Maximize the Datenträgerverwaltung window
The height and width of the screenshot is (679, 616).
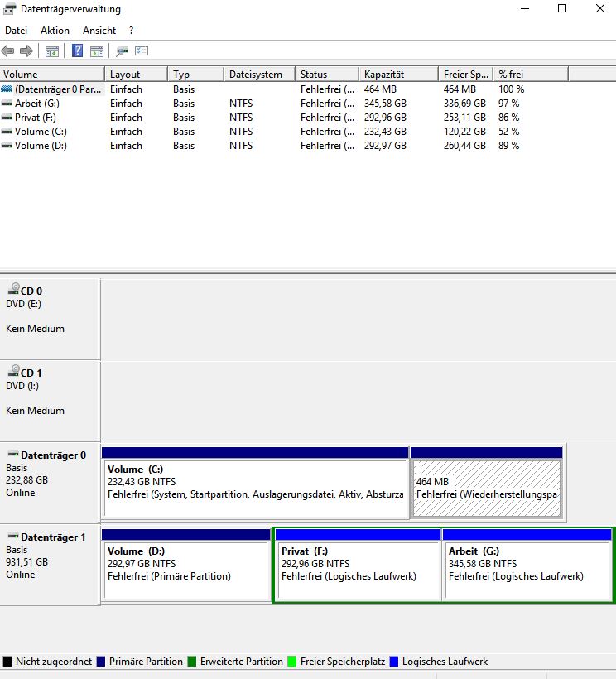point(562,8)
